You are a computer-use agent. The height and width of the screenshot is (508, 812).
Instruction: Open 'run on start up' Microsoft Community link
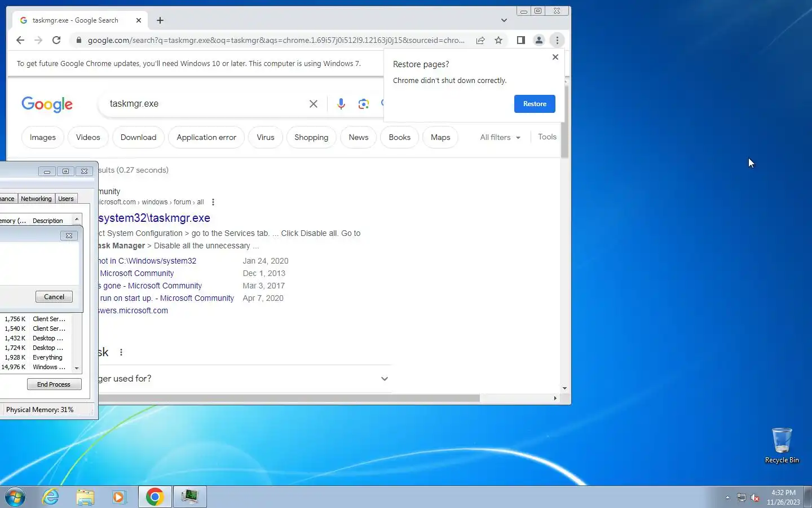pos(166,298)
